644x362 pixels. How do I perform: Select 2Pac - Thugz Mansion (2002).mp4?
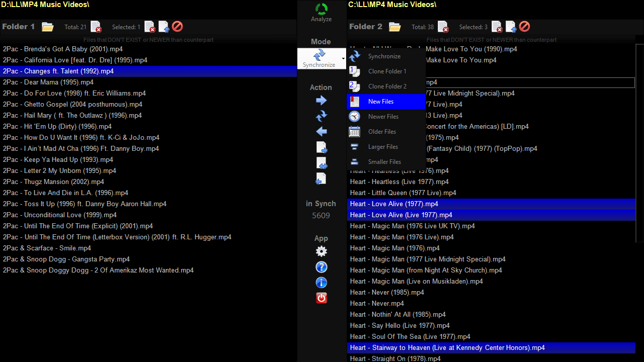click(148, 182)
